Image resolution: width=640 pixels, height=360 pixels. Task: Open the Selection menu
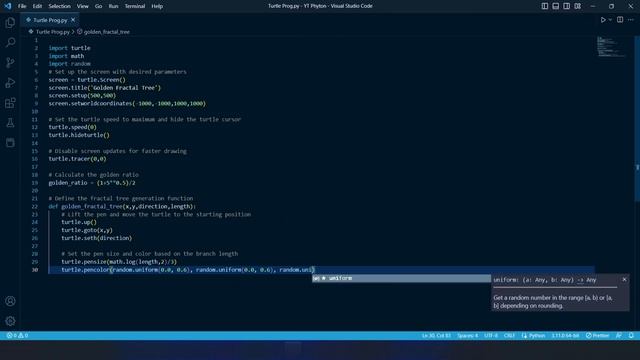[60, 6]
